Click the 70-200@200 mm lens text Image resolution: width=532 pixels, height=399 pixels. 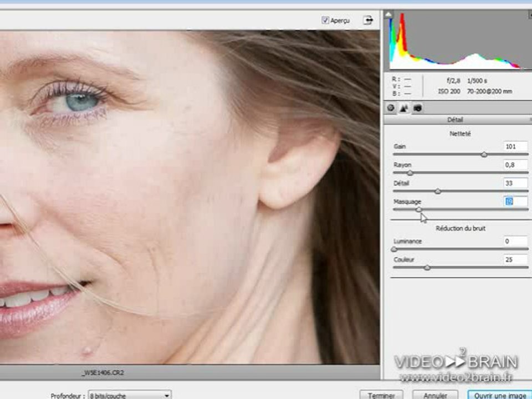[x=489, y=91]
